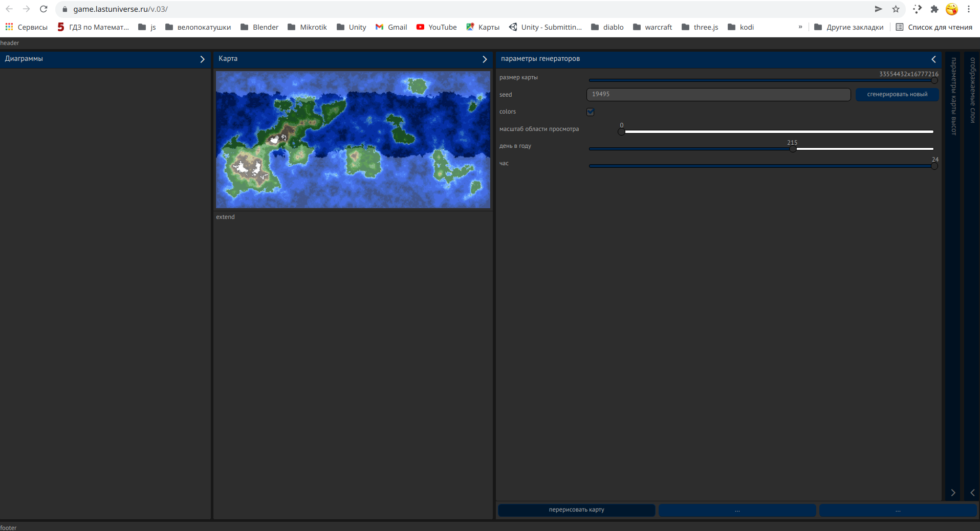This screenshot has height=531, width=980.
Task: Toggle the colors checkbox
Action: (591, 112)
